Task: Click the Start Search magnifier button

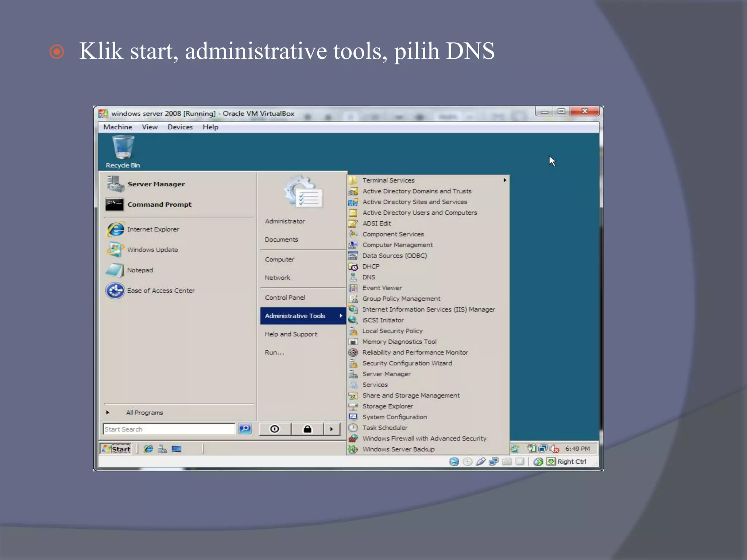Action: coord(245,429)
